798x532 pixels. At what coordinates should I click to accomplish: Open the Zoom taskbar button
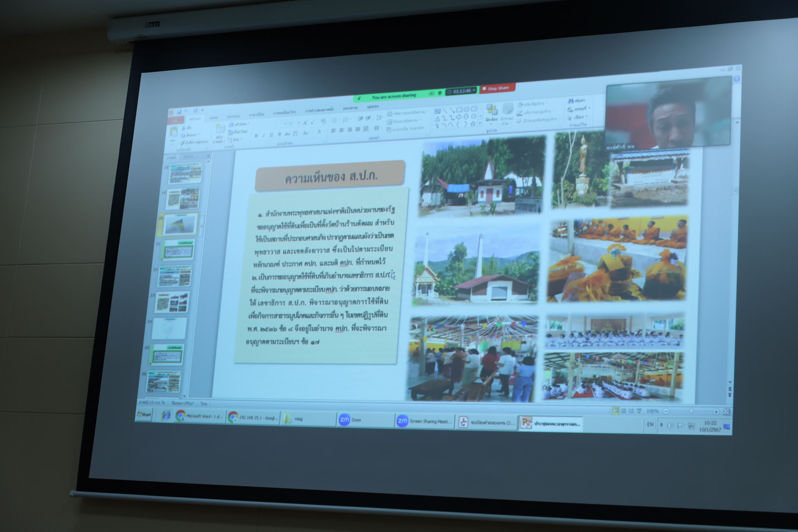365,420
